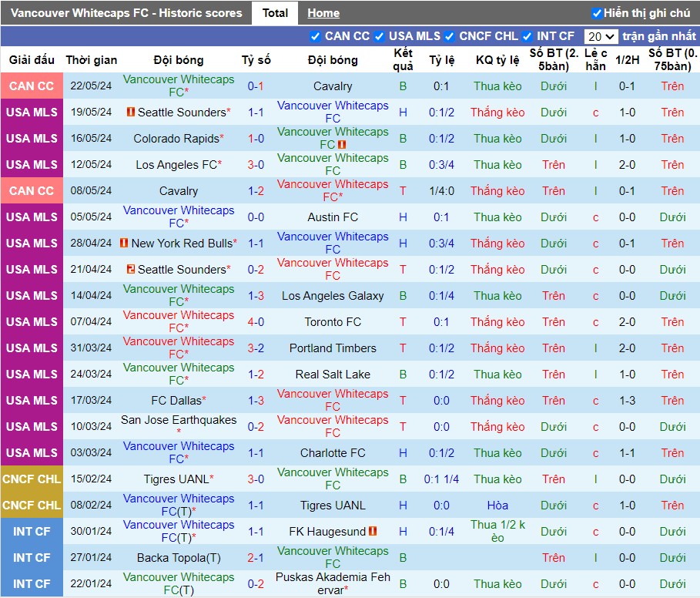Switch to the Total tab

pos(275,13)
